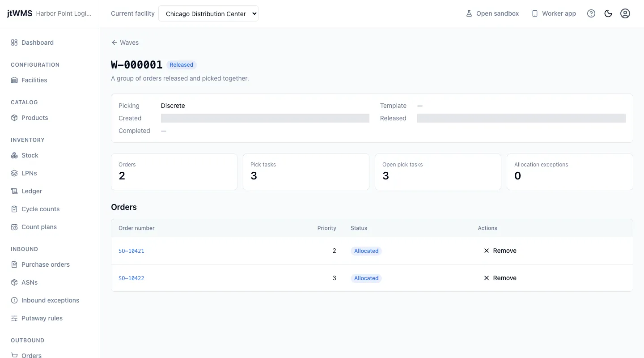Viewport: 644px width, 358px height.
Task: Click the Allocated badge for SO-10422
Action: point(366,278)
